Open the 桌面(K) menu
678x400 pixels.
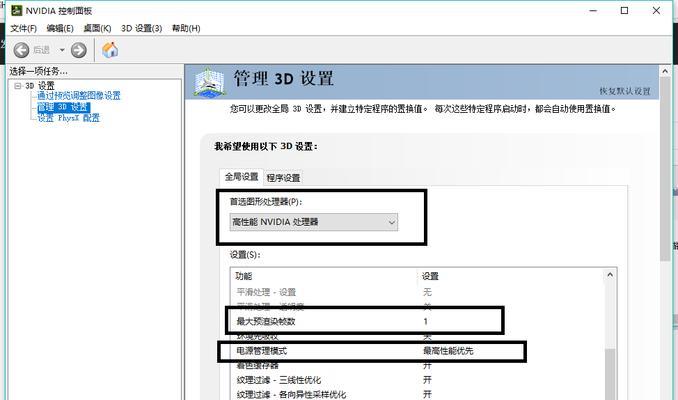coord(97,29)
